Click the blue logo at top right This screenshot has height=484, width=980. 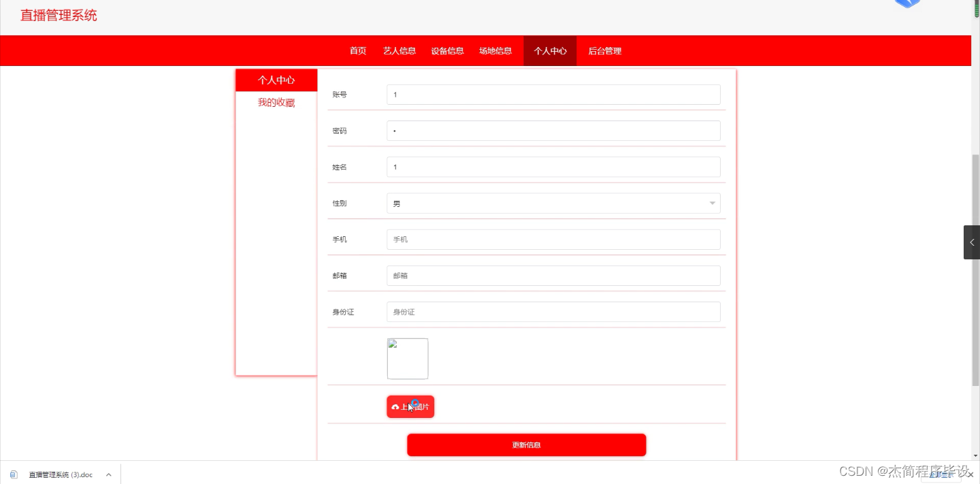click(x=906, y=4)
